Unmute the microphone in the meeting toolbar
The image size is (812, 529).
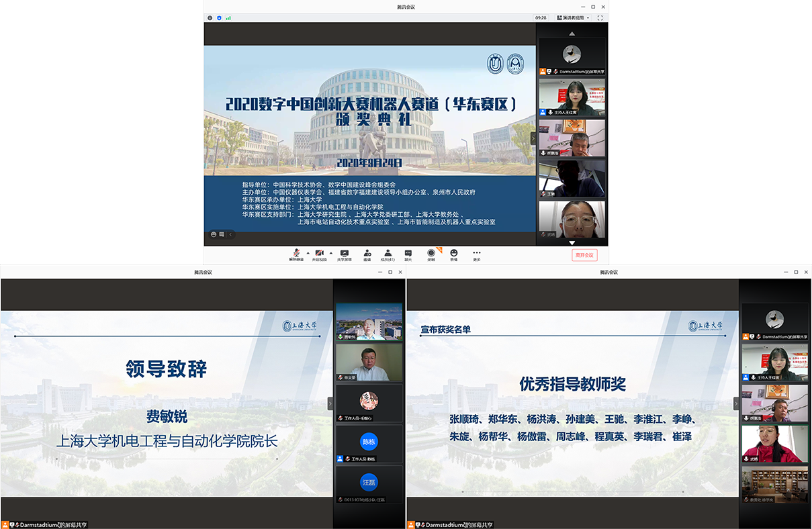click(x=296, y=254)
